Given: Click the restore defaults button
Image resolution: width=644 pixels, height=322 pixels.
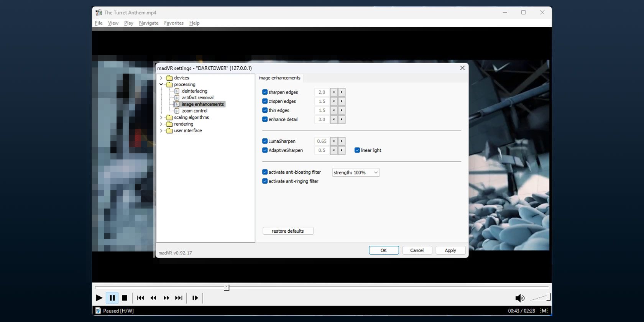Looking at the screenshot, I should pyautogui.click(x=288, y=231).
